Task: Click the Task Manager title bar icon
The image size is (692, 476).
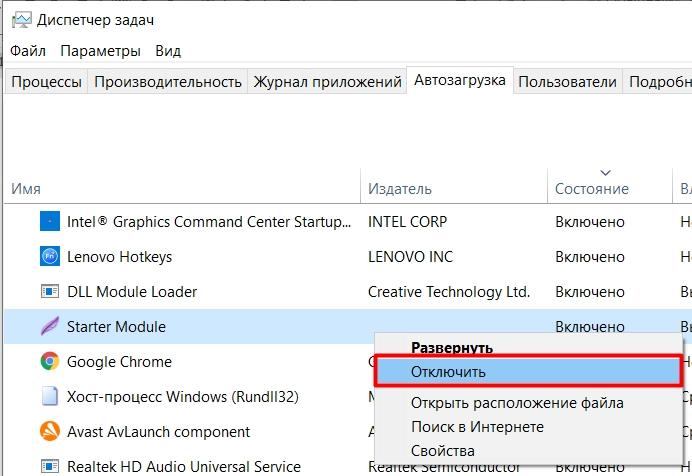Action: [x=22, y=20]
